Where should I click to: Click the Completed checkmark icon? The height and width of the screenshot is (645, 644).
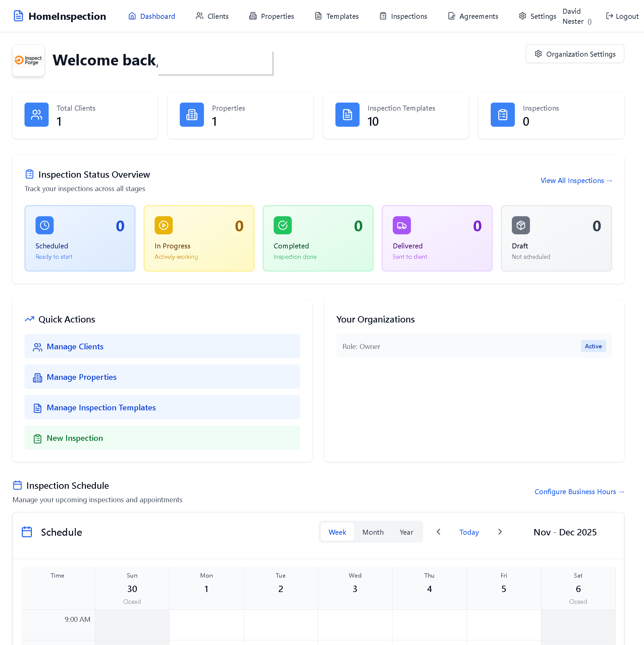click(282, 225)
